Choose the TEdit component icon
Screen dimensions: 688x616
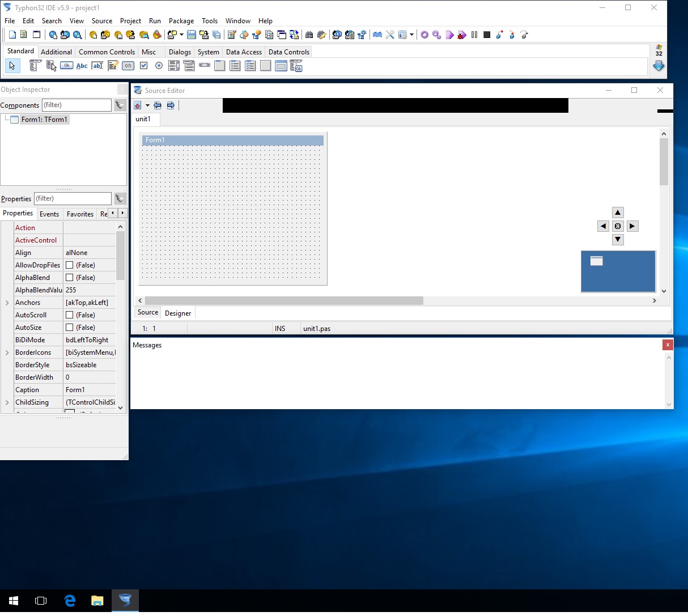tap(97, 66)
